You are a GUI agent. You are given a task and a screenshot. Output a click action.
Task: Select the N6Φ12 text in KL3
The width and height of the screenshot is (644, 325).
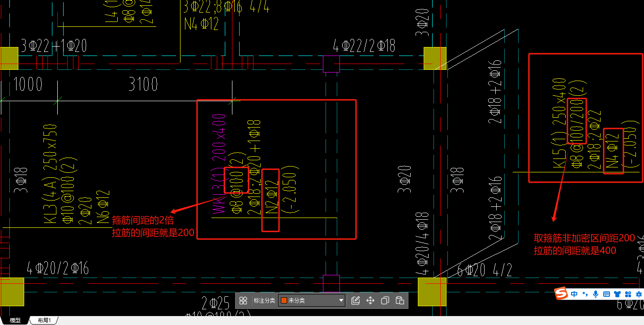[x=103, y=207]
